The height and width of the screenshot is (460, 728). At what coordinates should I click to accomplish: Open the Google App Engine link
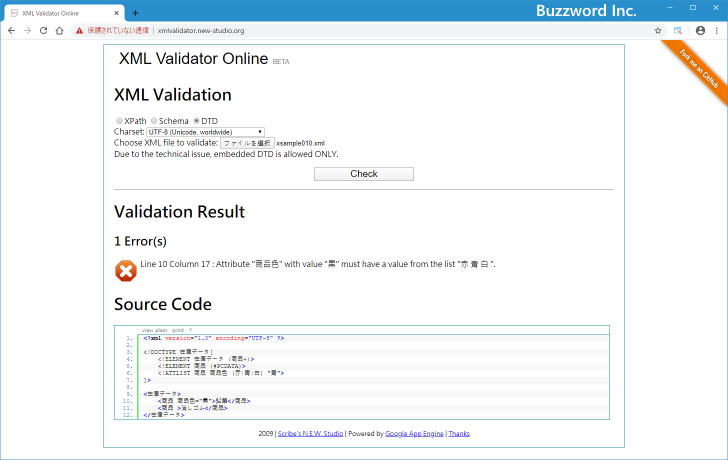[x=413, y=434]
